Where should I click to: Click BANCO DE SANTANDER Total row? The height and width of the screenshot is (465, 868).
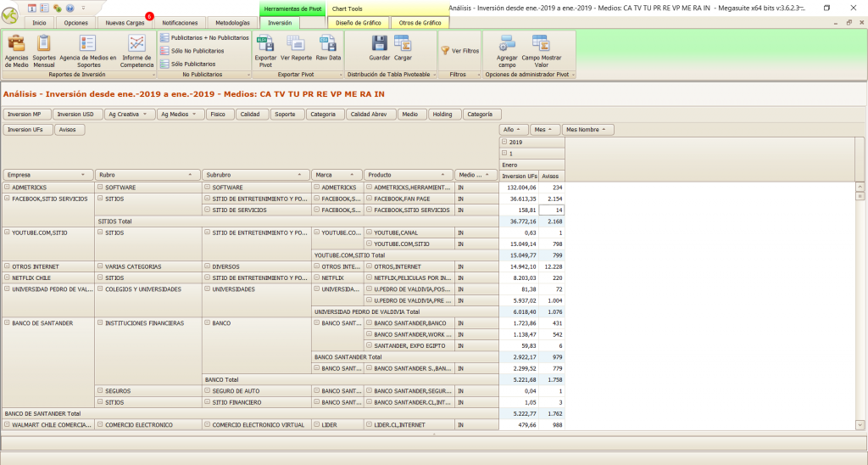250,413
